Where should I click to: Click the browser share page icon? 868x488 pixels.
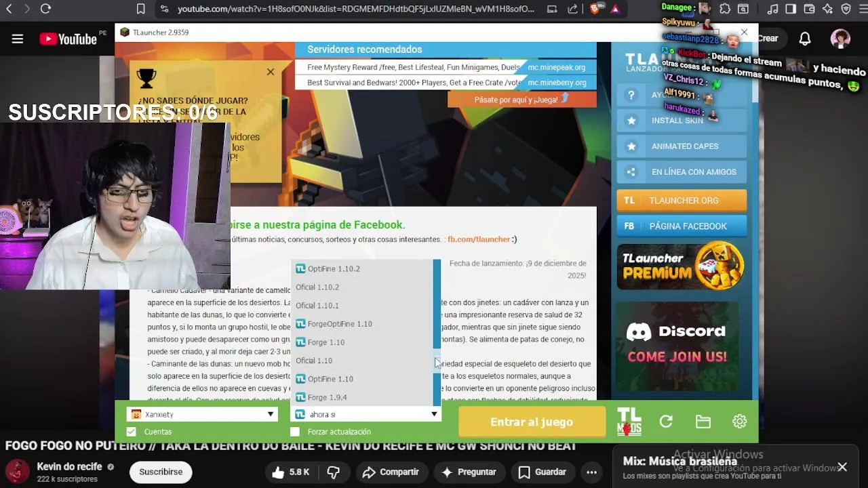click(x=572, y=9)
